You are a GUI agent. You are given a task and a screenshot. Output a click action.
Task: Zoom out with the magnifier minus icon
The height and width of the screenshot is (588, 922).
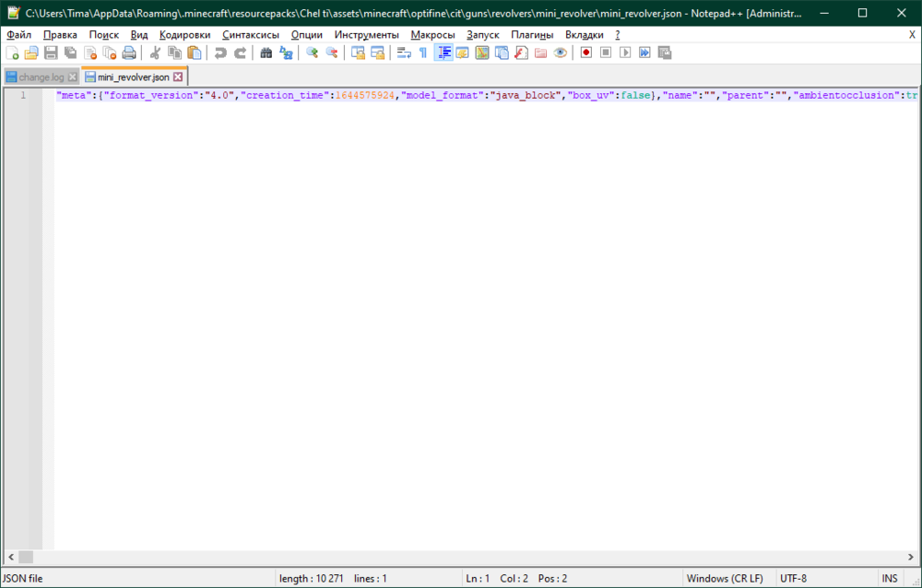(332, 53)
